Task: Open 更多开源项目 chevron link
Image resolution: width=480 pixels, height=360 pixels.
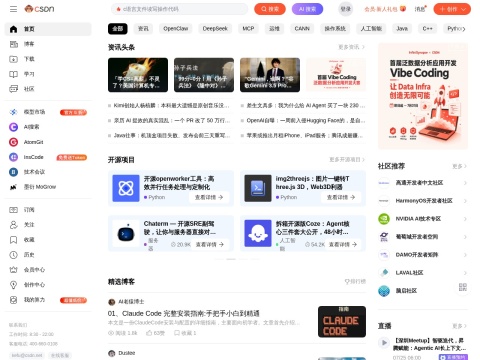Action: coord(347,160)
